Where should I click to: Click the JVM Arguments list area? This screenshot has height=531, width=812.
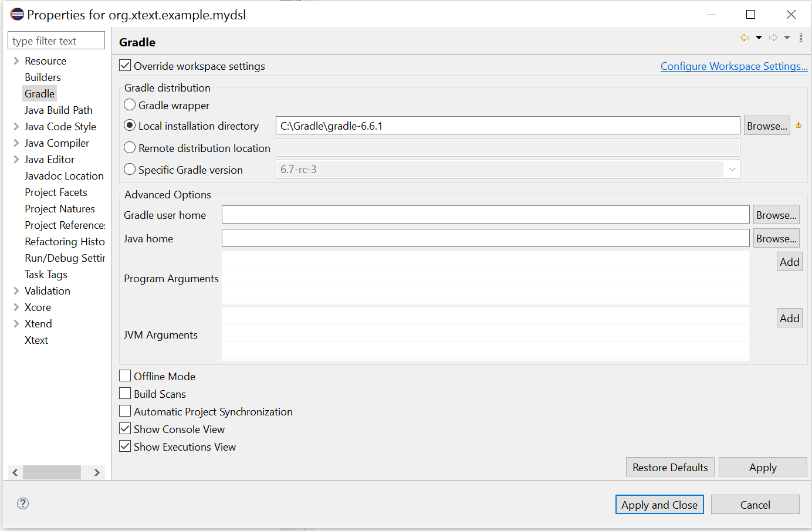(486, 333)
